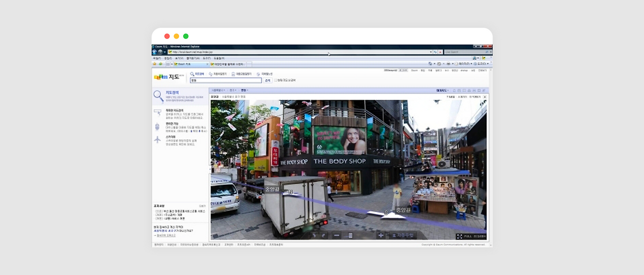Click the add to favorites icon
The image size is (644, 275).
(x=161, y=64)
